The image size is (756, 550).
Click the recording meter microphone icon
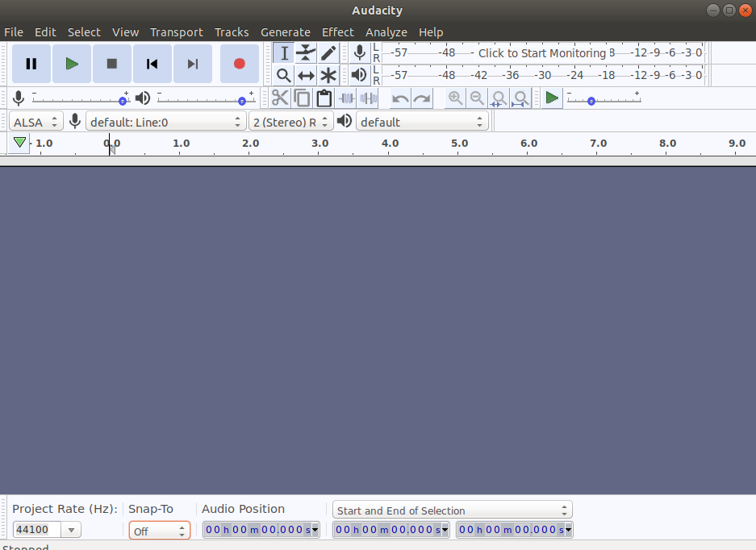(x=359, y=52)
